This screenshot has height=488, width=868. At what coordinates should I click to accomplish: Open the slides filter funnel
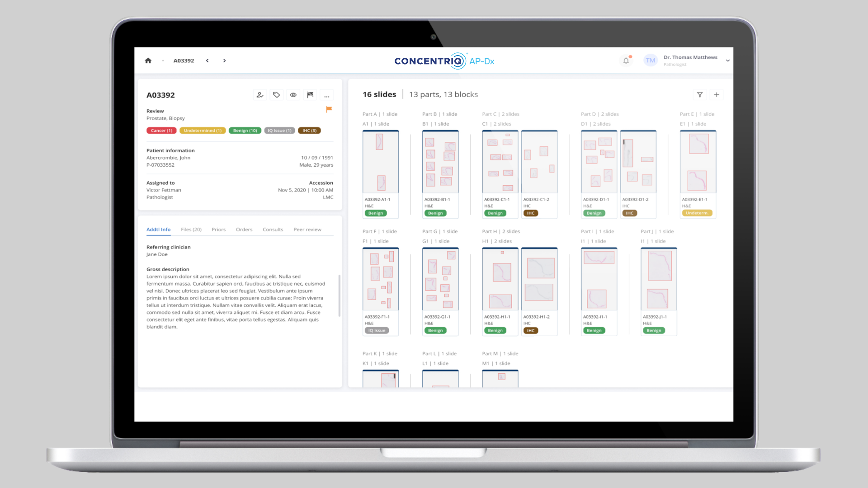[x=699, y=95]
